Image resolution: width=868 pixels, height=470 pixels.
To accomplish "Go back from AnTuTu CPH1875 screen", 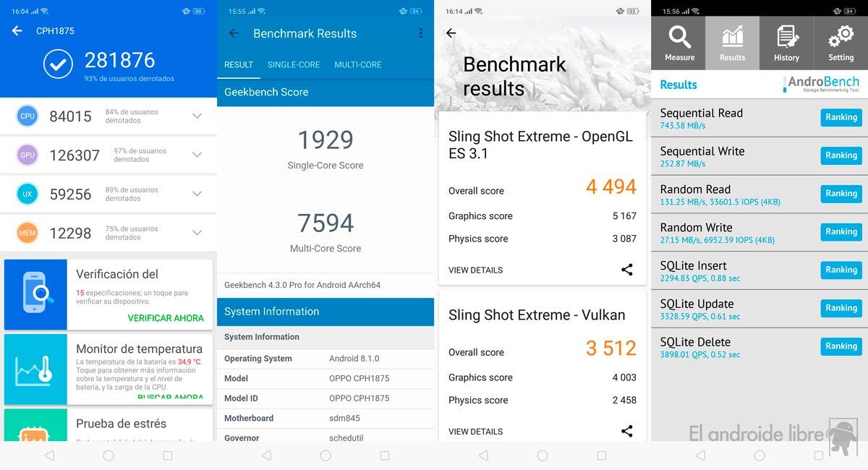I will point(17,31).
